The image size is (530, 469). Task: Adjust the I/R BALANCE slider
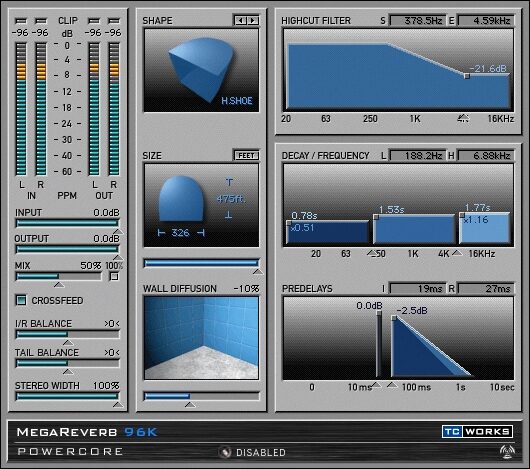(67, 335)
